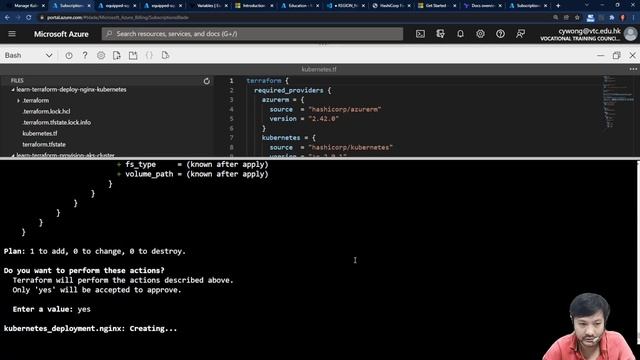Switch to the Get Started browser tab
This screenshot has width=640, height=360.
(436, 6)
